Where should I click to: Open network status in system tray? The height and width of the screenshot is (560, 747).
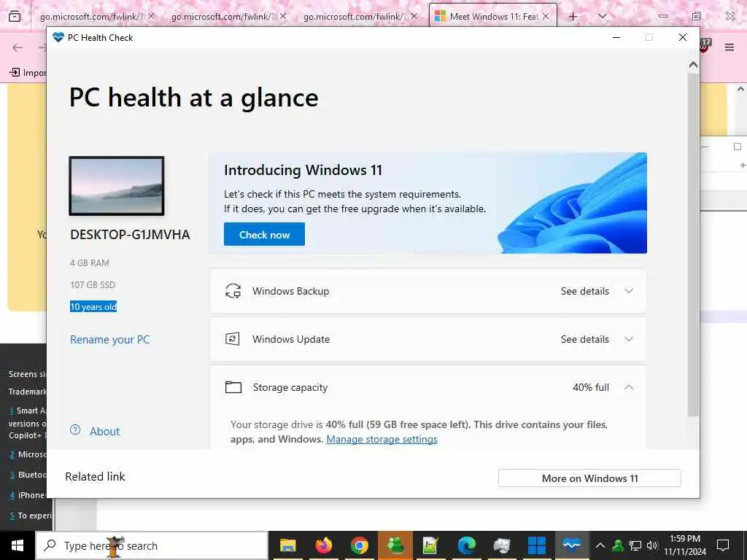pos(635,545)
